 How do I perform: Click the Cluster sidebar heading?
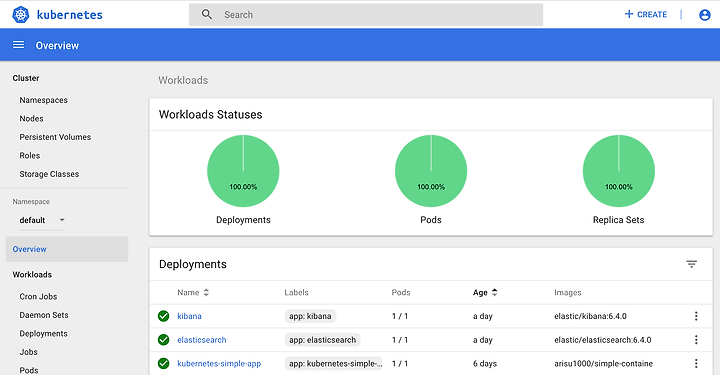coord(26,78)
